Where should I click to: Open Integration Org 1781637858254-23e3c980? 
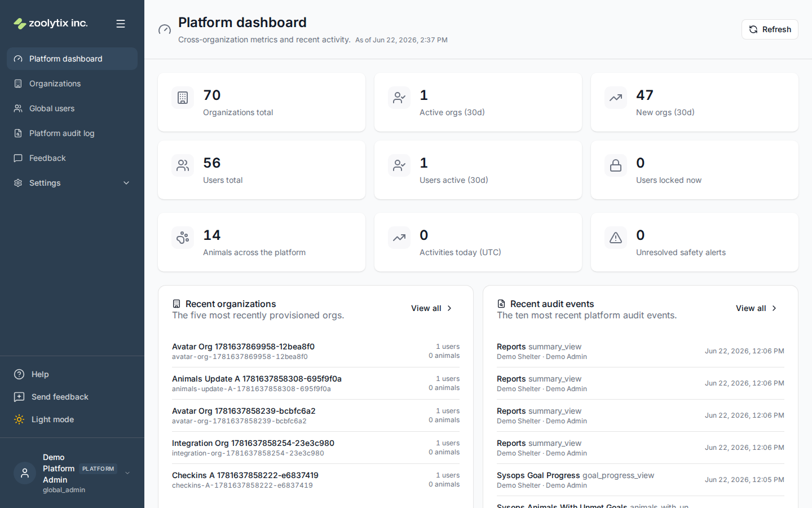(x=316, y=448)
